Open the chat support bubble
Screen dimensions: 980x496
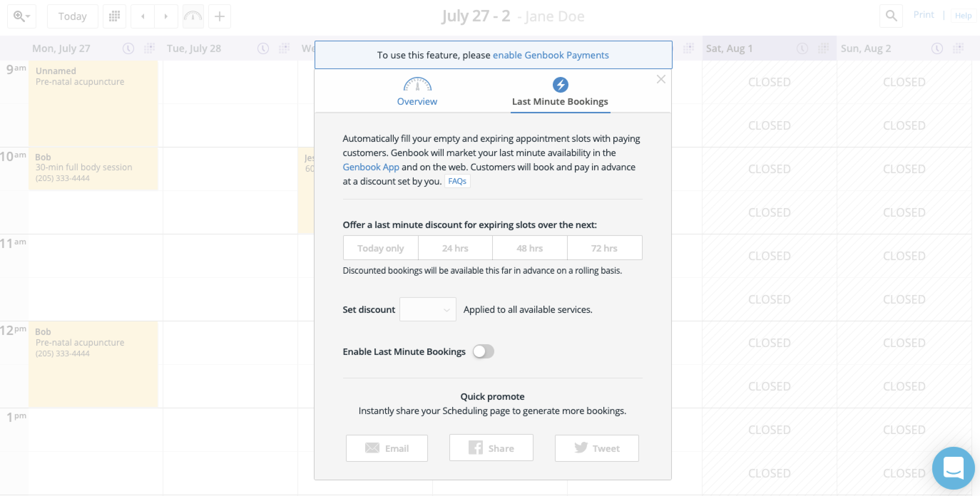click(953, 468)
